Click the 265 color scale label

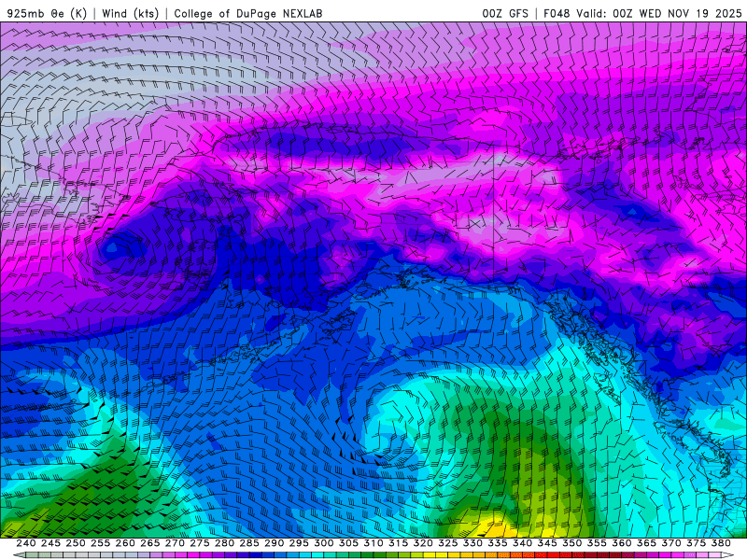[149, 543]
